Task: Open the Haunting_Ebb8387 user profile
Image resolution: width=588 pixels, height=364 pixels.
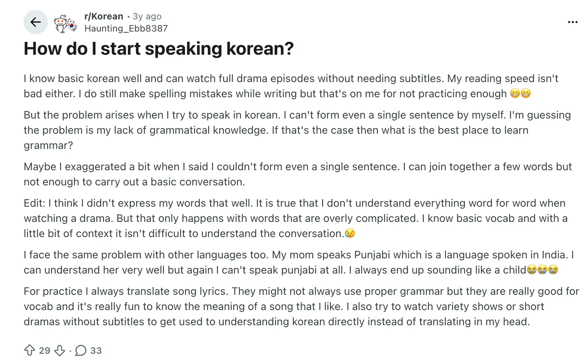Action: point(126,28)
